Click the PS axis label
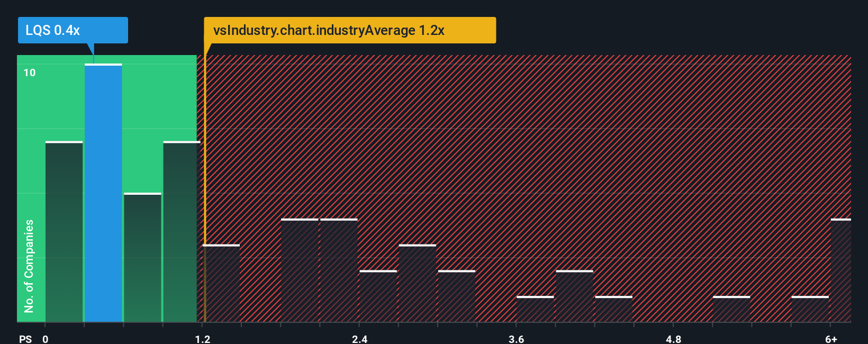 point(25,339)
